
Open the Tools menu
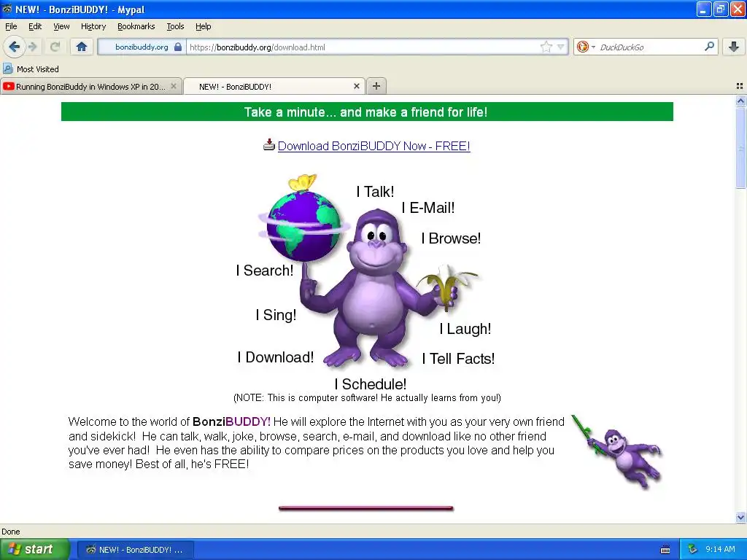(175, 26)
